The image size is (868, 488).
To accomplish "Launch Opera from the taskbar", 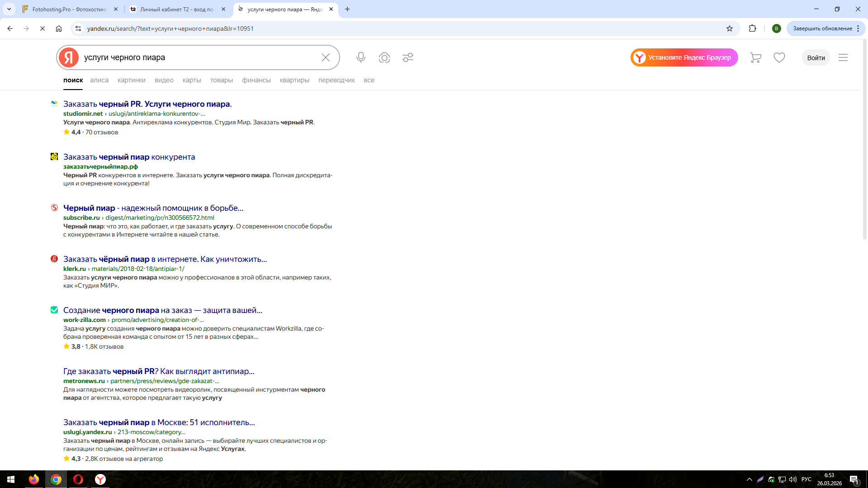I will pos(78,479).
